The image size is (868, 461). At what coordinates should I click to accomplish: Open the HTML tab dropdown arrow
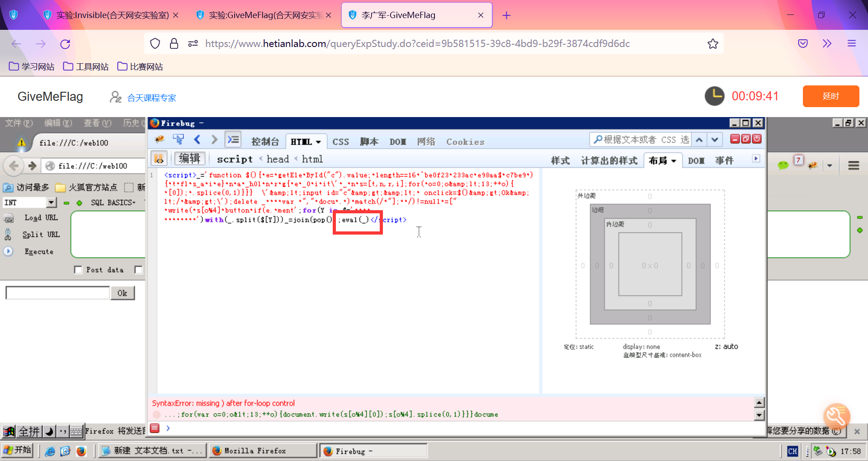318,142
